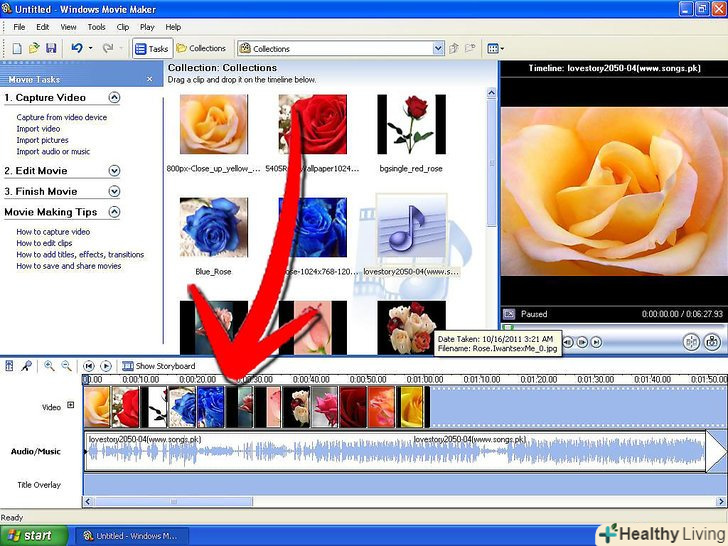Click the Import pictures link
728x546 pixels.
click(42, 140)
